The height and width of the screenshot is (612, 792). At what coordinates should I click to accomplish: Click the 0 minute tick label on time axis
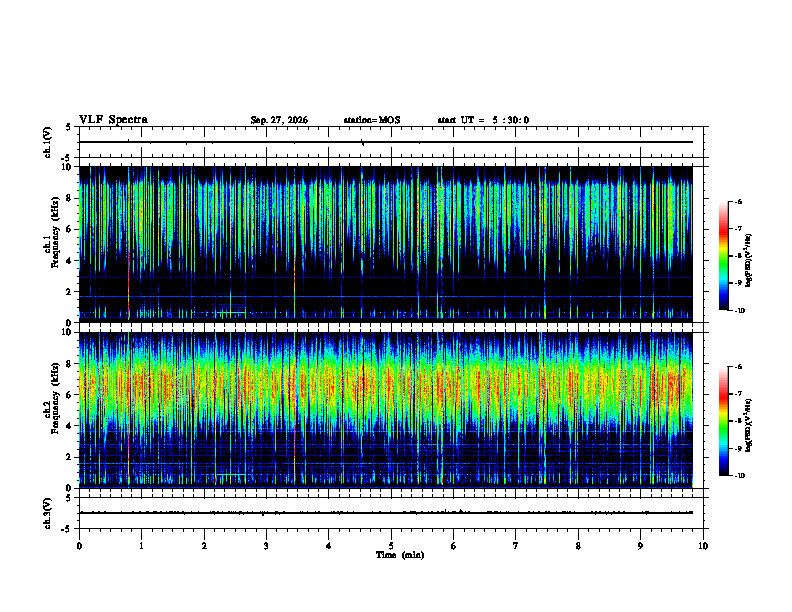(79, 546)
